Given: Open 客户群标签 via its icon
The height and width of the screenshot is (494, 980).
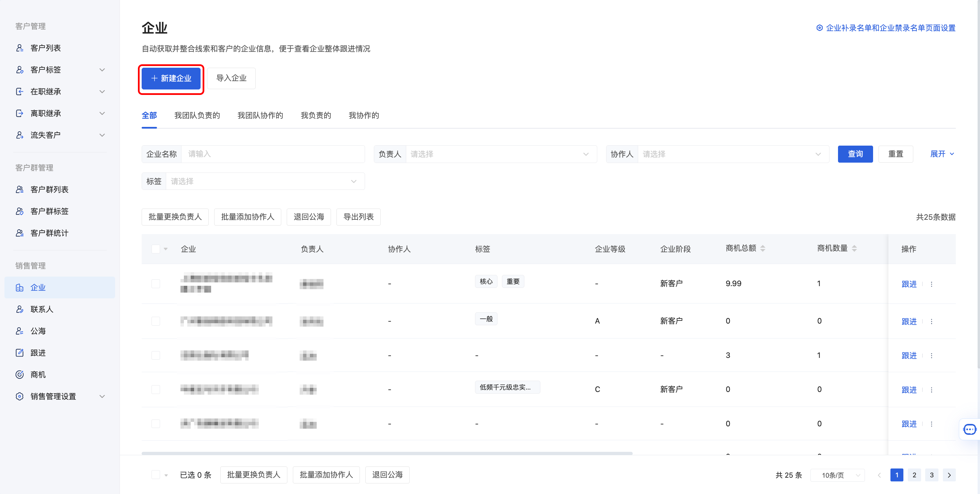Looking at the screenshot, I should pyautogui.click(x=20, y=211).
